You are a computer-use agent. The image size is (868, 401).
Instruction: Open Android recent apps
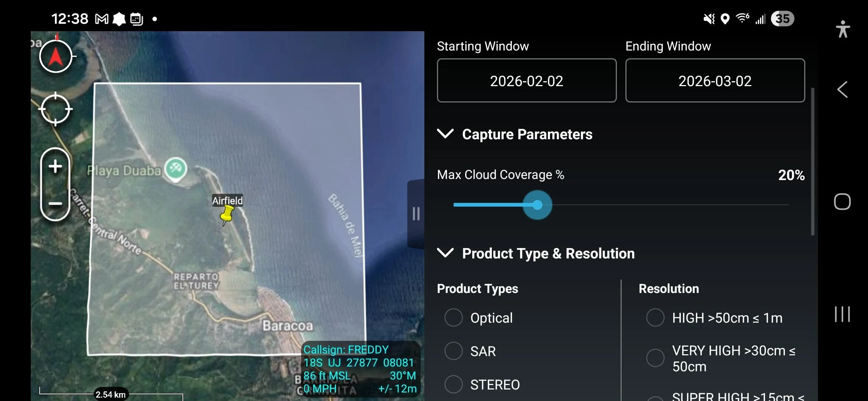[x=842, y=314]
